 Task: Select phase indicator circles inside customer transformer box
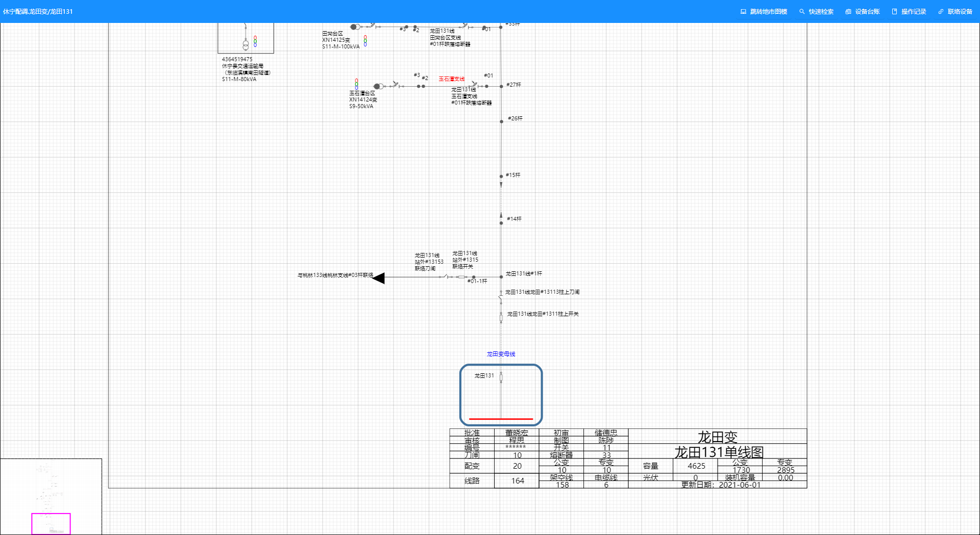255,41
